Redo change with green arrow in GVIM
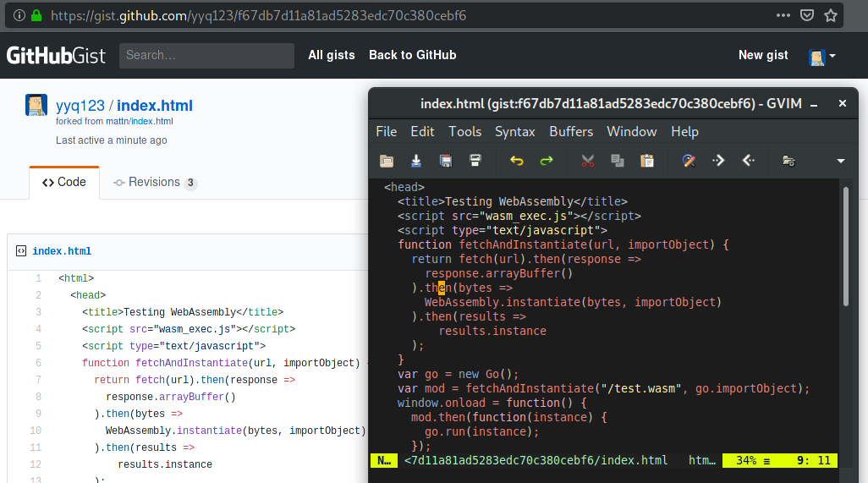Viewport: 868px width, 483px height. [547, 161]
